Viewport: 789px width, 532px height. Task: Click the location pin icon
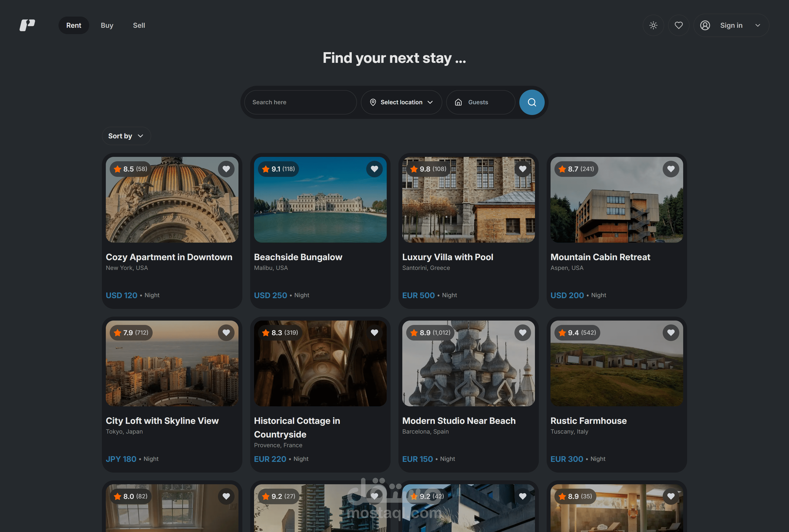click(373, 102)
